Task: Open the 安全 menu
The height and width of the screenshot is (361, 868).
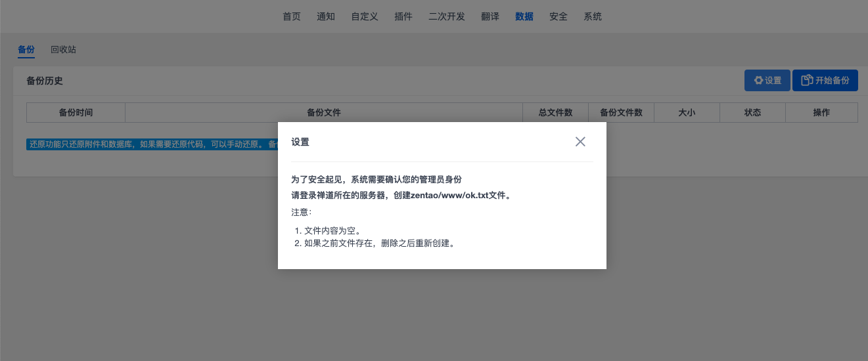Action: click(x=559, y=16)
